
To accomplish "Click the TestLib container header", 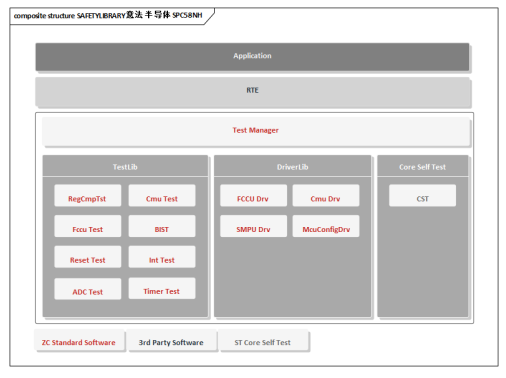I will point(125,166).
